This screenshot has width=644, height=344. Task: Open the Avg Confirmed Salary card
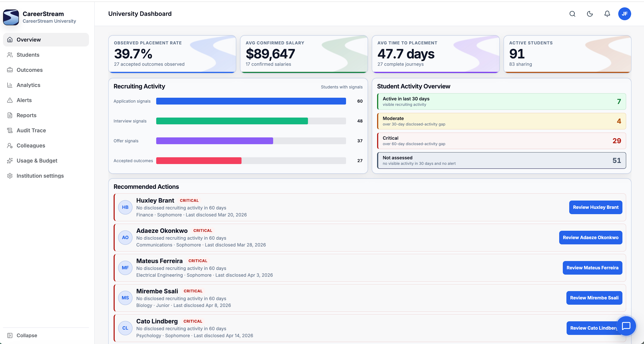click(304, 54)
